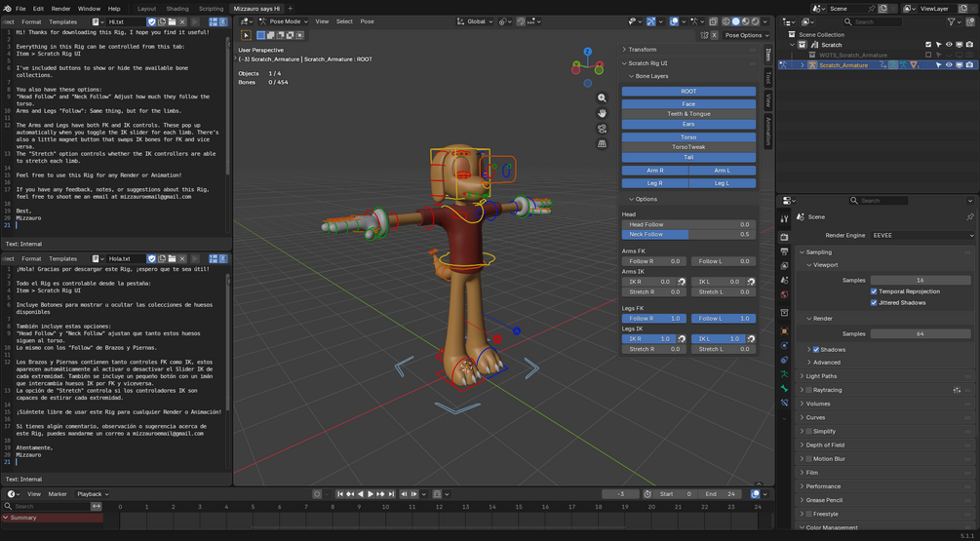The width and height of the screenshot is (980, 541).
Task: Enable Temporal Reprojection checkbox
Action: click(874, 291)
